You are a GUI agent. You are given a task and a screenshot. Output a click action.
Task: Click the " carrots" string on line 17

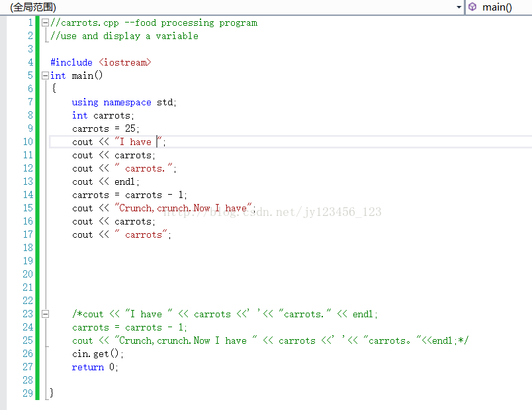pyautogui.click(x=141, y=234)
